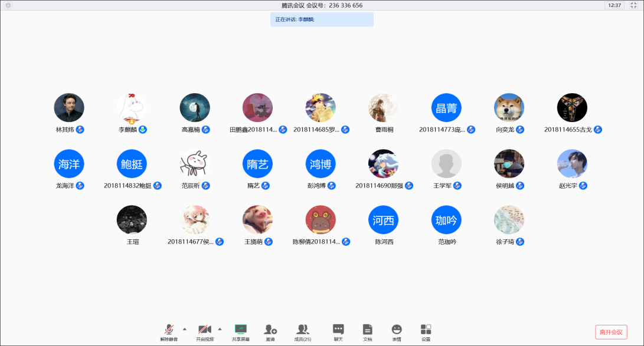Click the name label 曹雨桐
This screenshot has width=644, height=346.
pyautogui.click(x=384, y=130)
